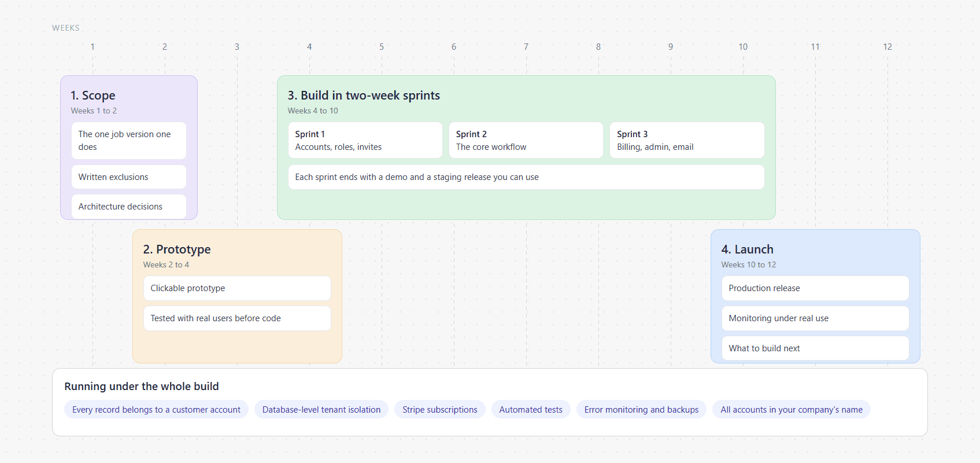Select the 'Architecture decisions' card

pos(129,207)
